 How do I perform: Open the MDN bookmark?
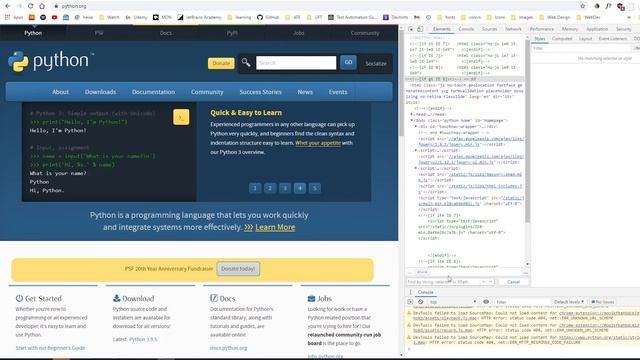pyautogui.click(x=162, y=17)
